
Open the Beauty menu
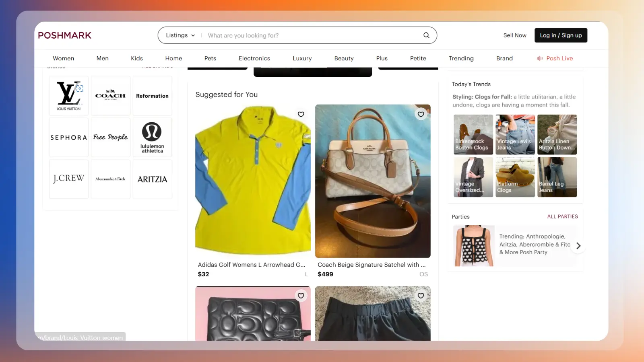pos(344,58)
